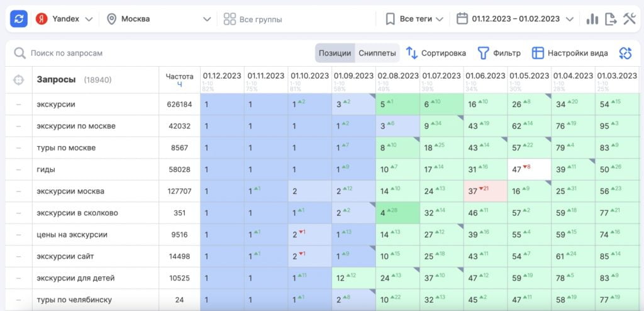Open the Фильтр funnel filter

(x=483, y=54)
